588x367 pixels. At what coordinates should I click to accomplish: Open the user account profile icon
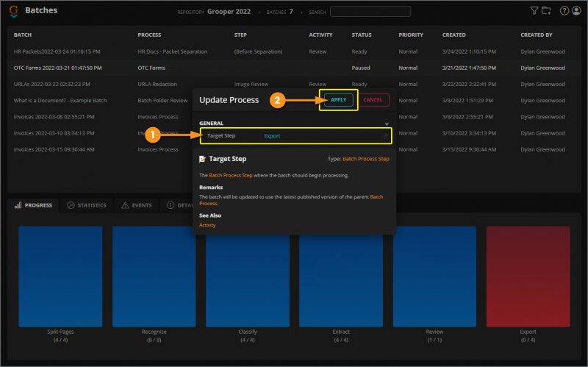576,11
